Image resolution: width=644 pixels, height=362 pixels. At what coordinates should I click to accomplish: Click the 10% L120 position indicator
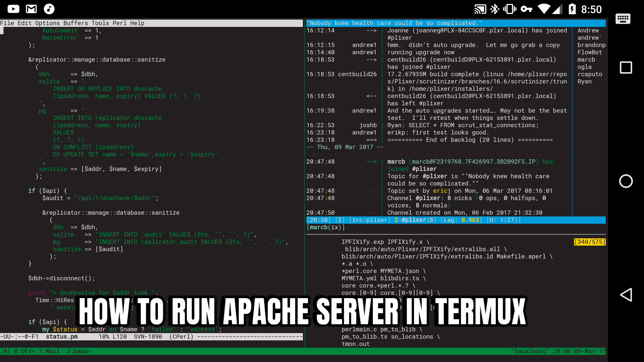tap(113, 337)
